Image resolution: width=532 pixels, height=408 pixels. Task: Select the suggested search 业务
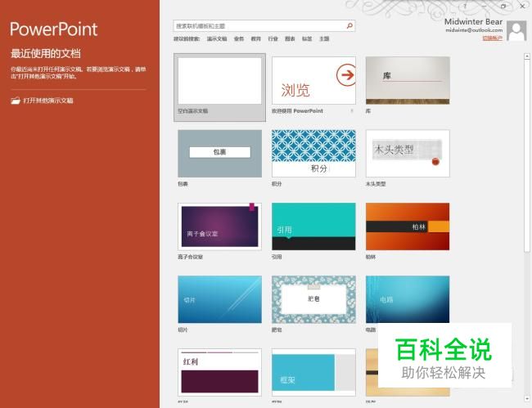point(239,38)
